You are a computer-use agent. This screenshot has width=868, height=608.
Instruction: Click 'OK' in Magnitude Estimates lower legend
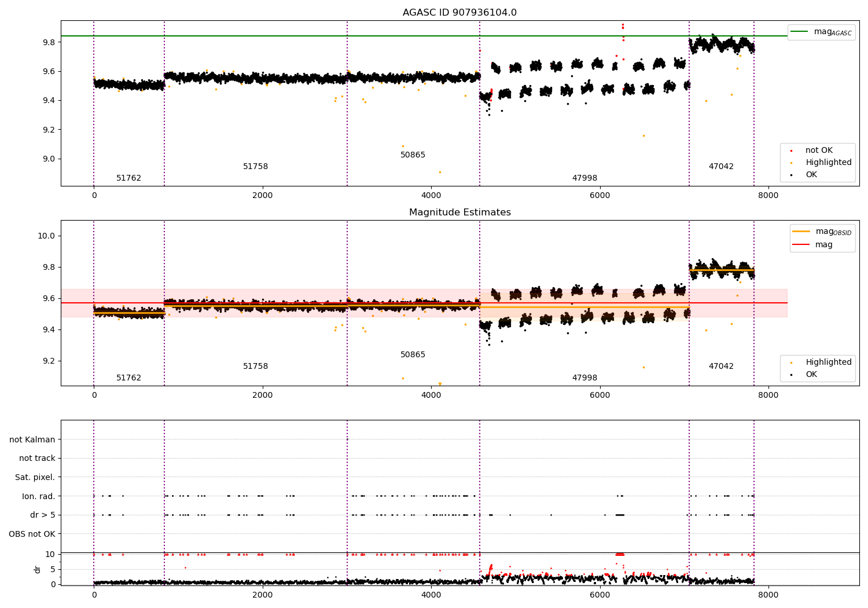tap(811, 375)
